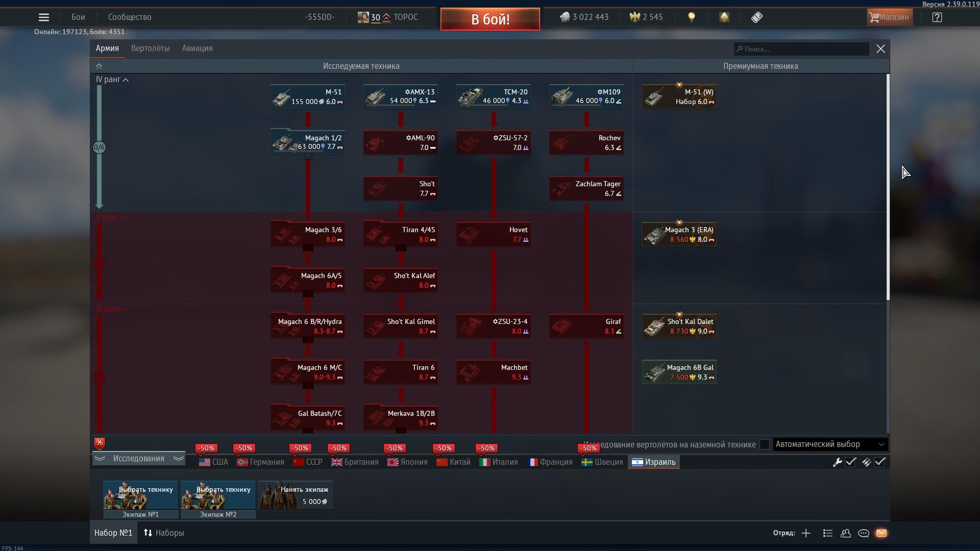Click the silver lions balance 3 022 443
Screen dimensions: 980x551
(x=584, y=17)
